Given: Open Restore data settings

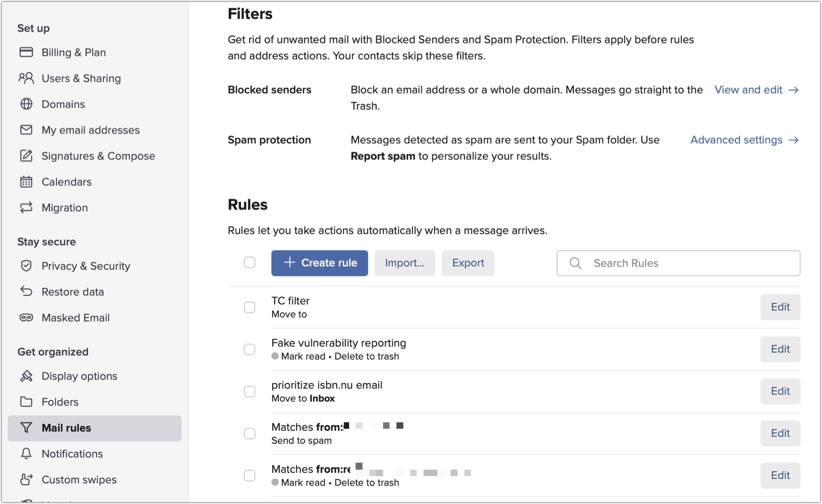Looking at the screenshot, I should coord(72,292).
